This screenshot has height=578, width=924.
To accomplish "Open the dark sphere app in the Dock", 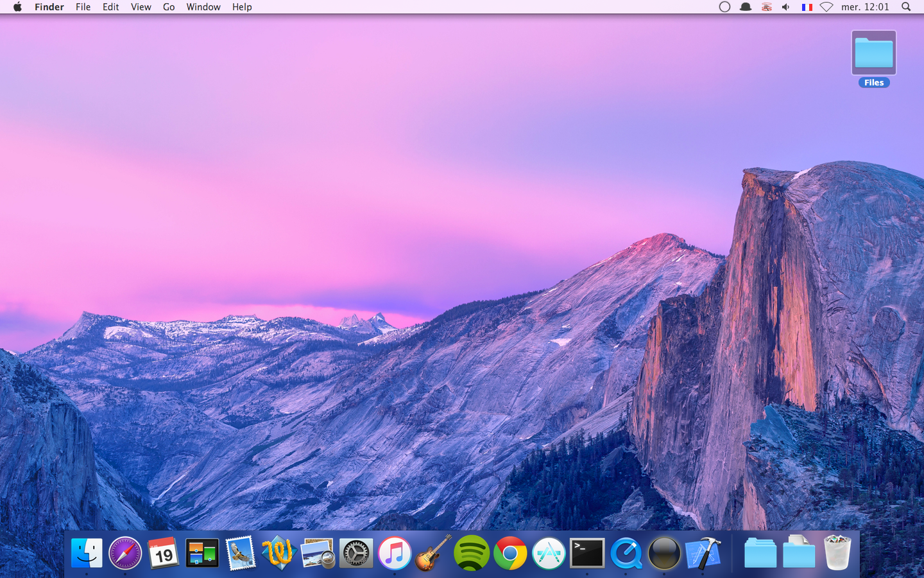I will tap(664, 553).
